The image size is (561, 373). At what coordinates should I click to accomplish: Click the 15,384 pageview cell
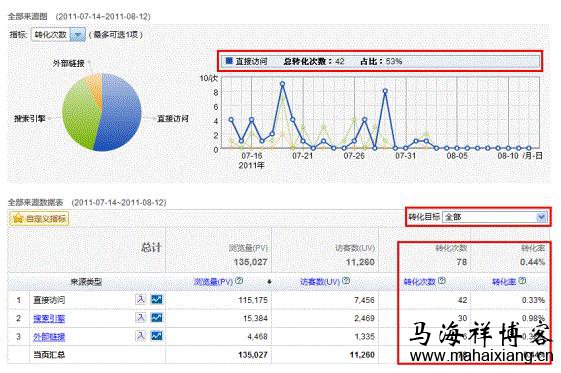click(x=255, y=318)
